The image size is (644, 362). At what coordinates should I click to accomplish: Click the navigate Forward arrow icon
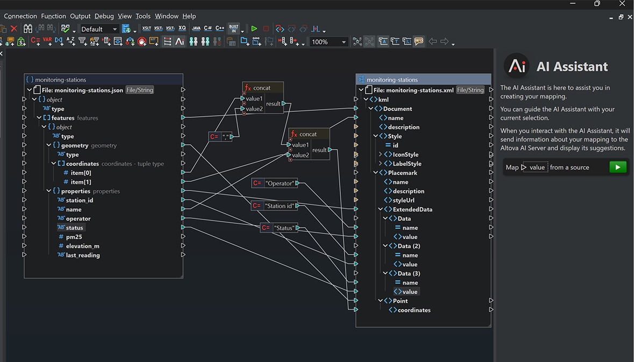tap(445, 41)
